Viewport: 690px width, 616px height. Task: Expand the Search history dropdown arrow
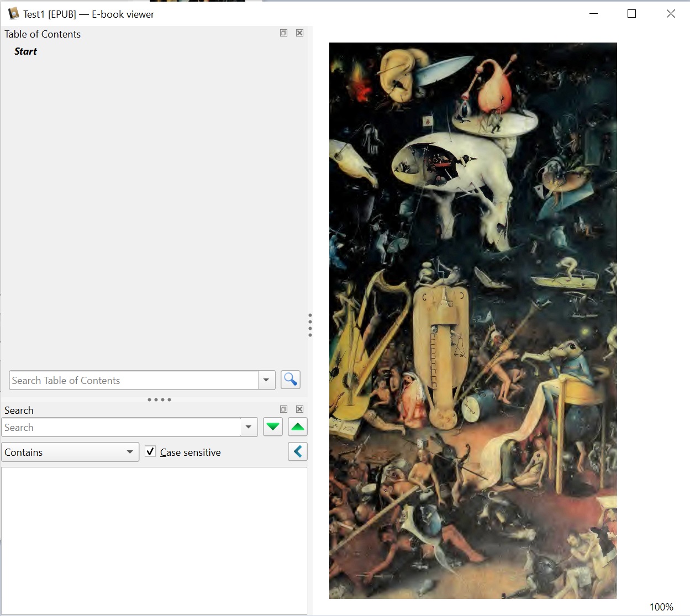tap(249, 427)
